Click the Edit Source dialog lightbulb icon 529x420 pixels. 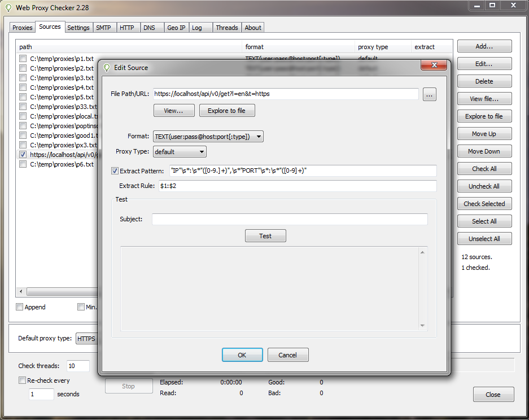tap(107, 68)
